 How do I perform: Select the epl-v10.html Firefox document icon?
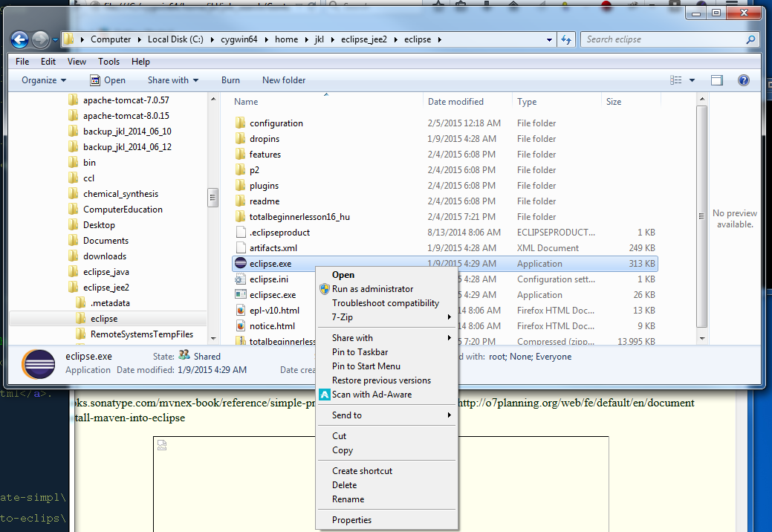tap(240, 311)
